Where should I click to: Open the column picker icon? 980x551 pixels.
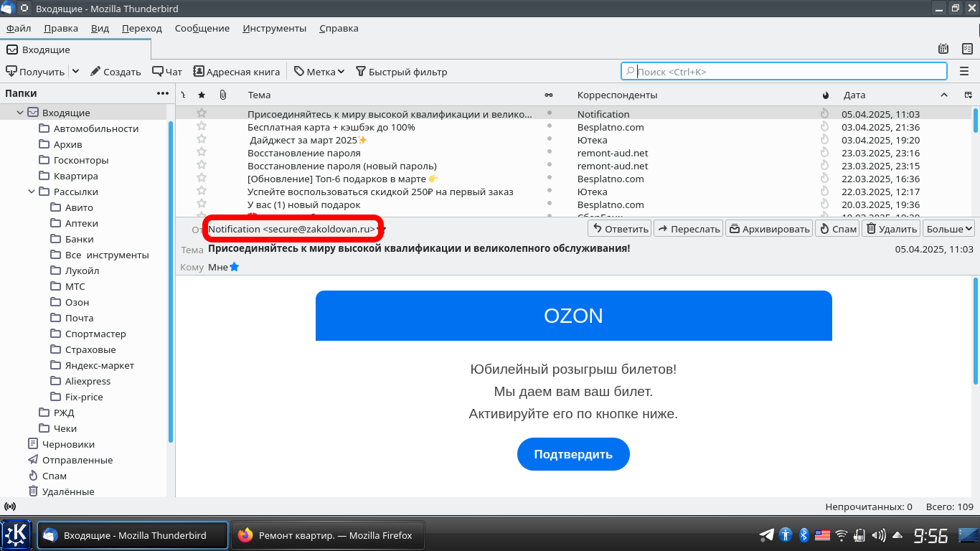point(968,95)
